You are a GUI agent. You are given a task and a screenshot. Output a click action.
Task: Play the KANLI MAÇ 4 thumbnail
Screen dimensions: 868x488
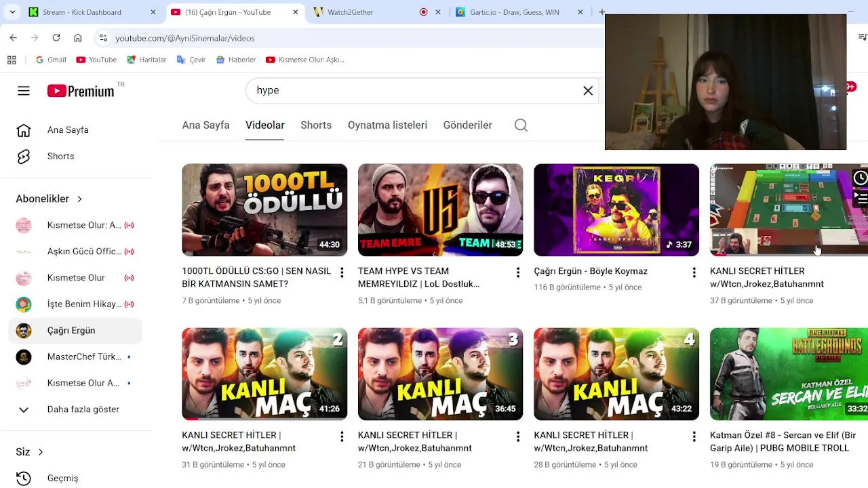coord(616,374)
